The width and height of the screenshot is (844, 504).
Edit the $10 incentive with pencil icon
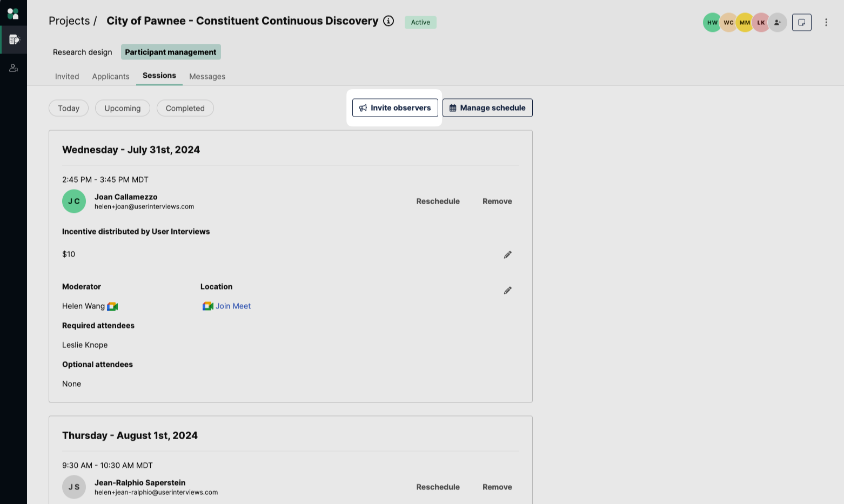coord(508,254)
